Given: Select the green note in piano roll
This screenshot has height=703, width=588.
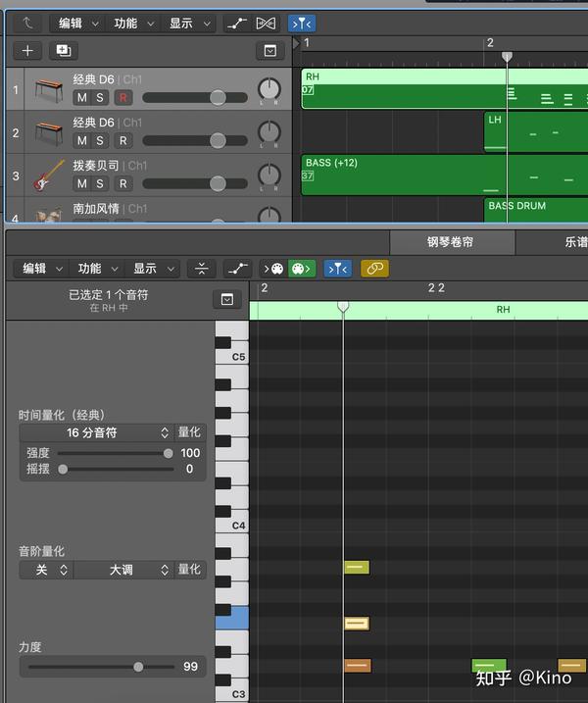Looking at the screenshot, I should 489,666.
